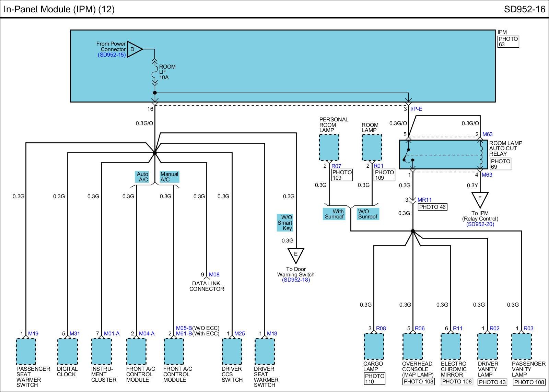Select the Cargo Lamp component box
This screenshot has height=392, width=549.
[x=374, y=346]
